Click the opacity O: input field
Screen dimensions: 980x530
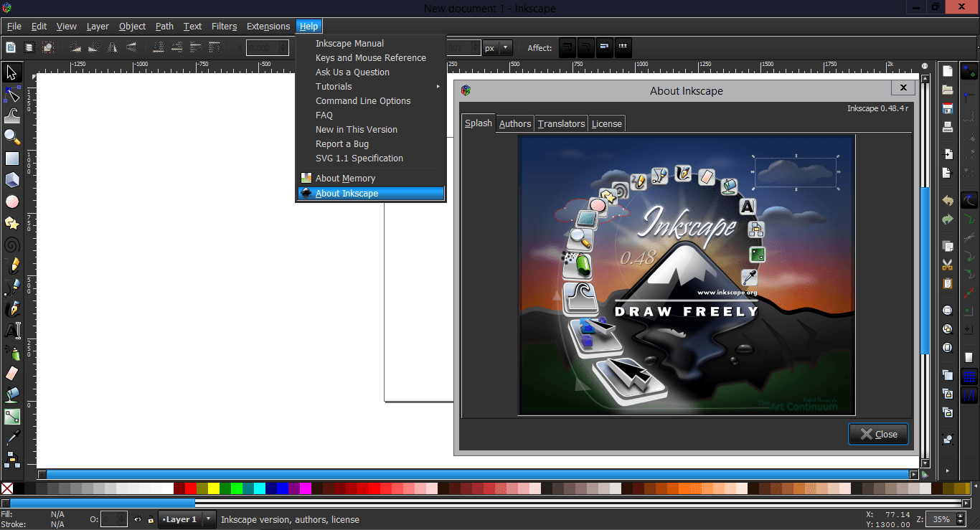click(114, 519)
